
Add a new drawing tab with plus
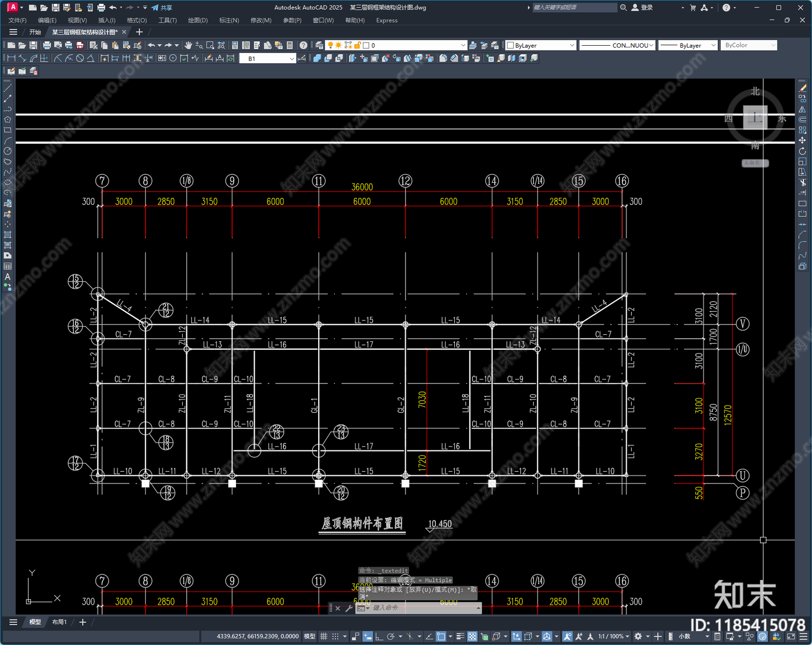click(140, 32)
